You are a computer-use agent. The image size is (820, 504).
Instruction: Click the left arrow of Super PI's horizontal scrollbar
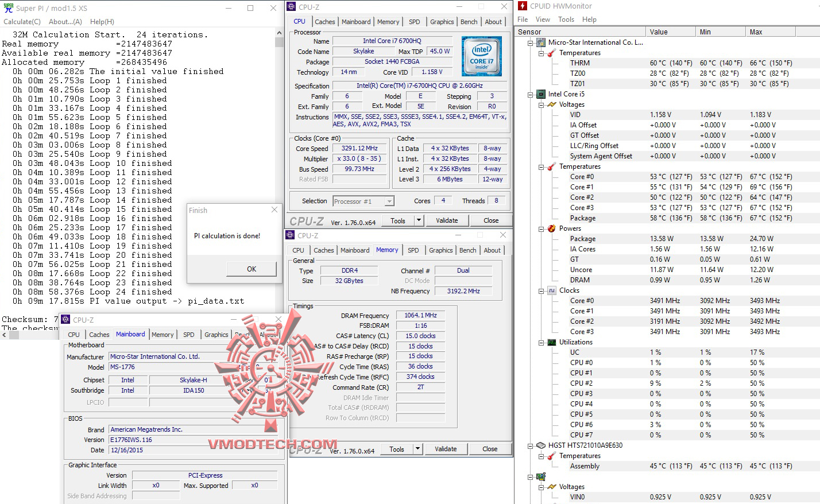tap(5, 335)
